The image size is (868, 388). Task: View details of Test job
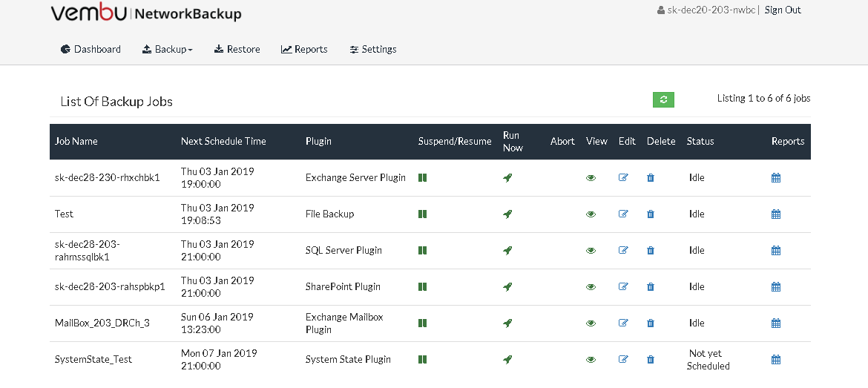[591, 214]
